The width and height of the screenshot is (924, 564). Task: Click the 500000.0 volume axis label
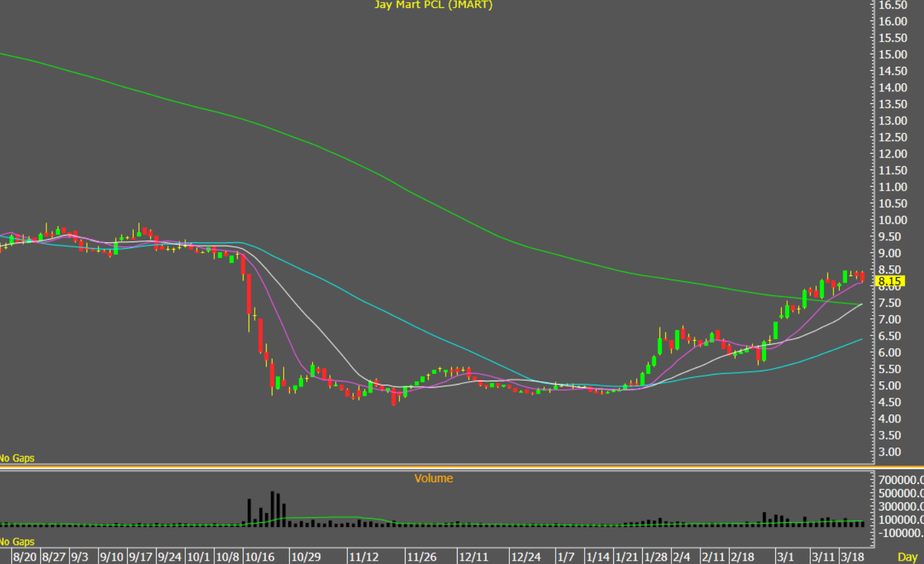coord(901,493)
